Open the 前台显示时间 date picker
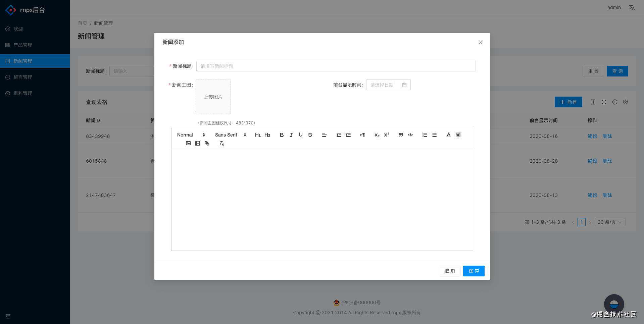Screen dimensions: 644x324 pyautogui.click(x=388, y=85)
